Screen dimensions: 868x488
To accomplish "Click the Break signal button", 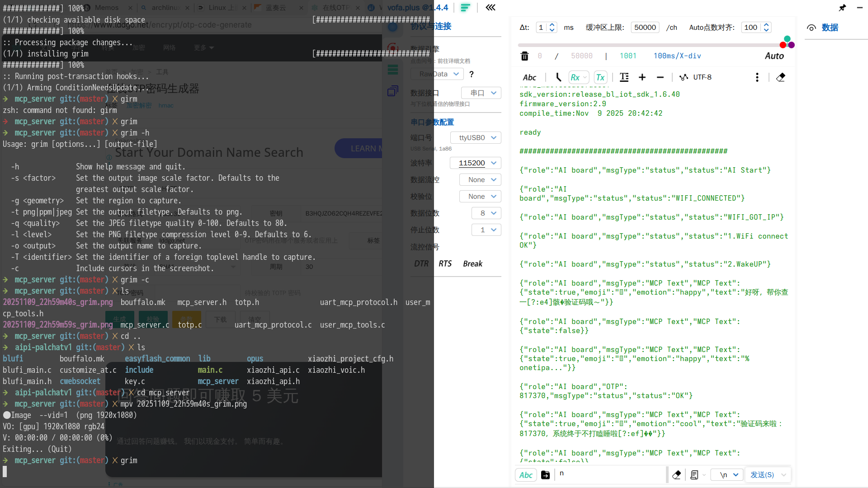I will tap(472, 264).
